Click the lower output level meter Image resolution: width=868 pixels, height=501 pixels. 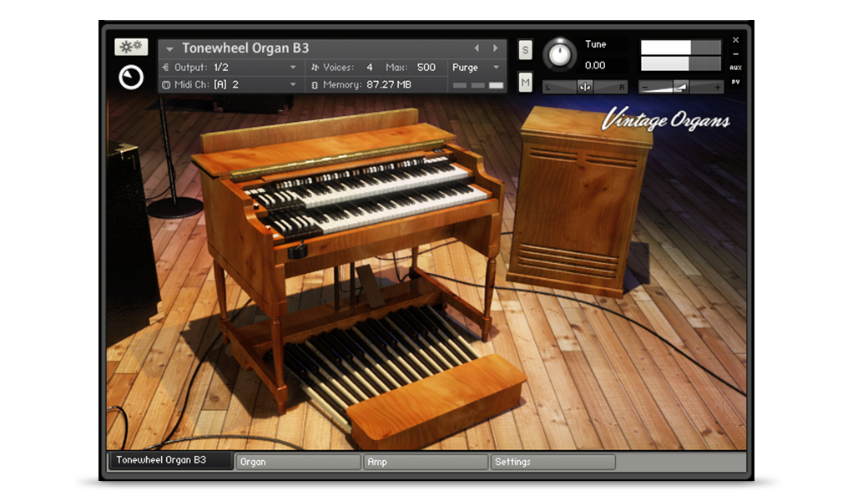[681, 64]
